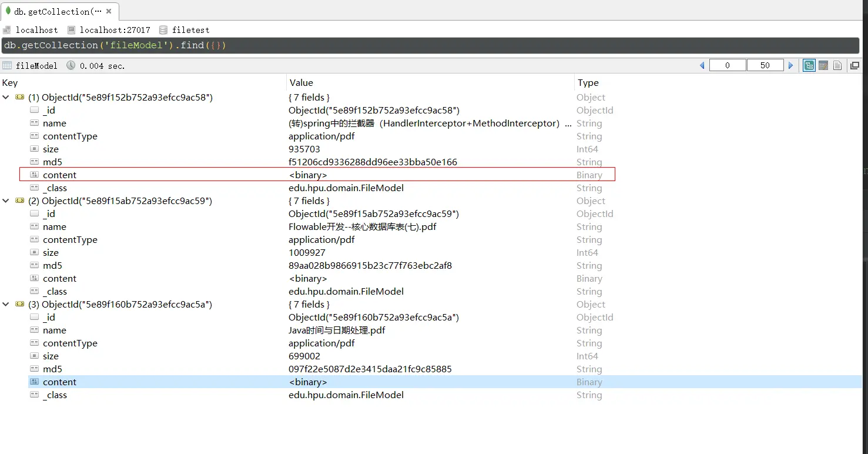Go to next page of results
The height and width of the screenshot is (454, 868).
click(x=791, y=65)
